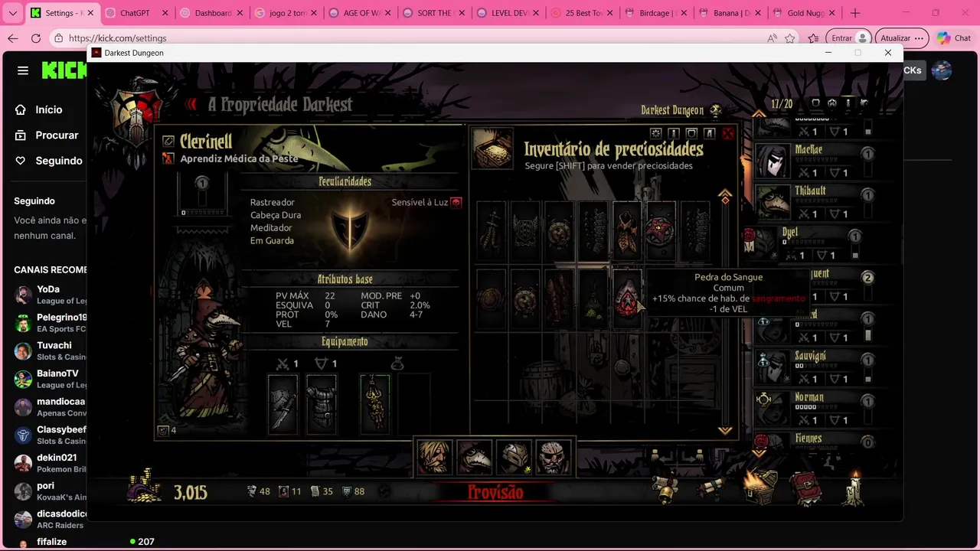980x551 pixels.
Task: Click the Provisão button
Action: [x=495, y=492]
